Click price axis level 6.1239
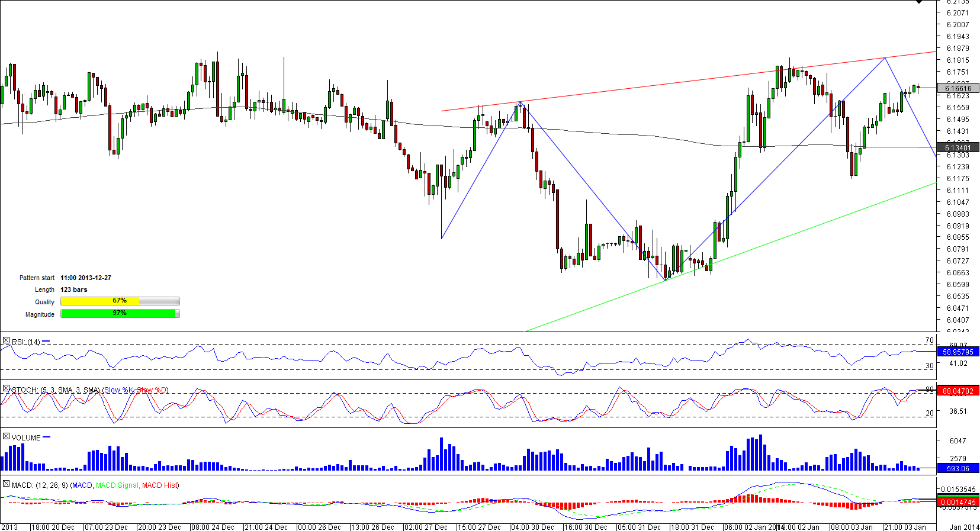The height and width of the screenshot is (531, 980). click(958, 167)
